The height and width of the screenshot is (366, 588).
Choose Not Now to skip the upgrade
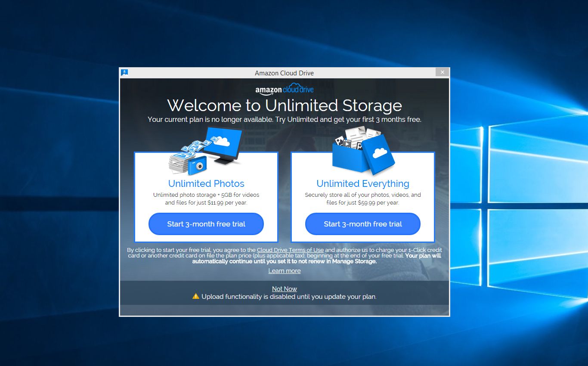tap(285, 289)
